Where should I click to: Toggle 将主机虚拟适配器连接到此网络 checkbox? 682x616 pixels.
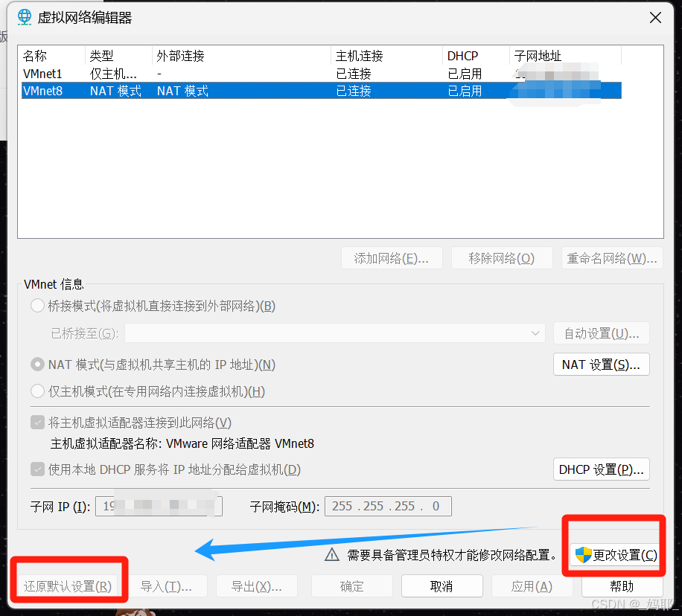click(x=37, y=422)
